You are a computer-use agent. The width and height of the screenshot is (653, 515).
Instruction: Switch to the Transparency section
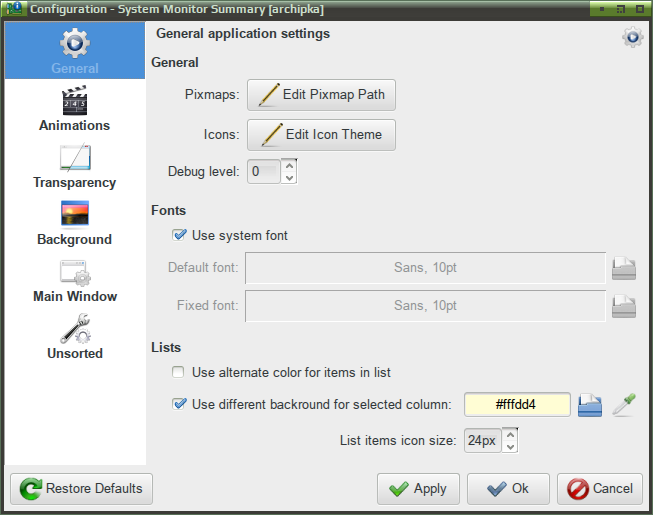point(75,166)
